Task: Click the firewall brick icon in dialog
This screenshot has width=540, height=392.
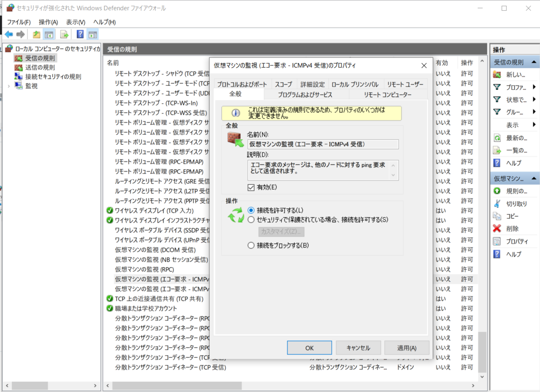Action: click(236, 140)
